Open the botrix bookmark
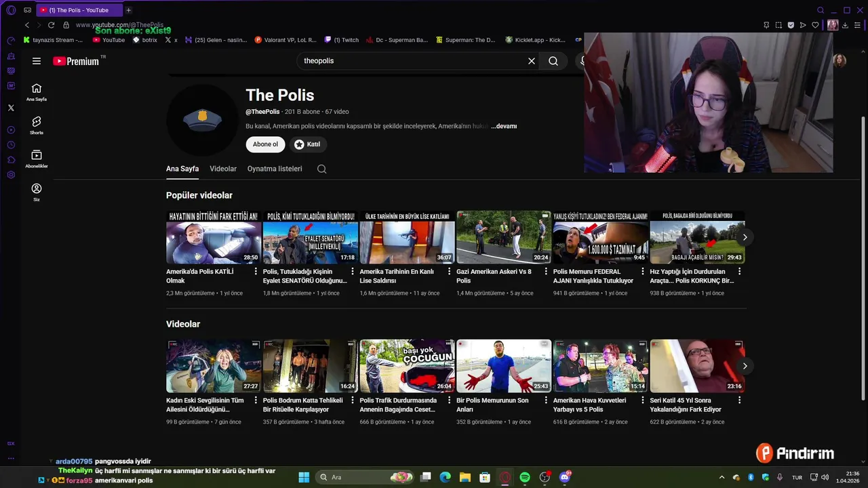The width and height of the screenshot is (868, 488). [x=145, y=40]
